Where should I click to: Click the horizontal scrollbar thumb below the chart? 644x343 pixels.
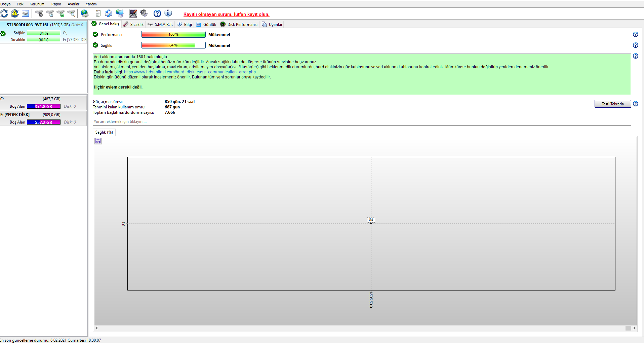coord(628,328)
